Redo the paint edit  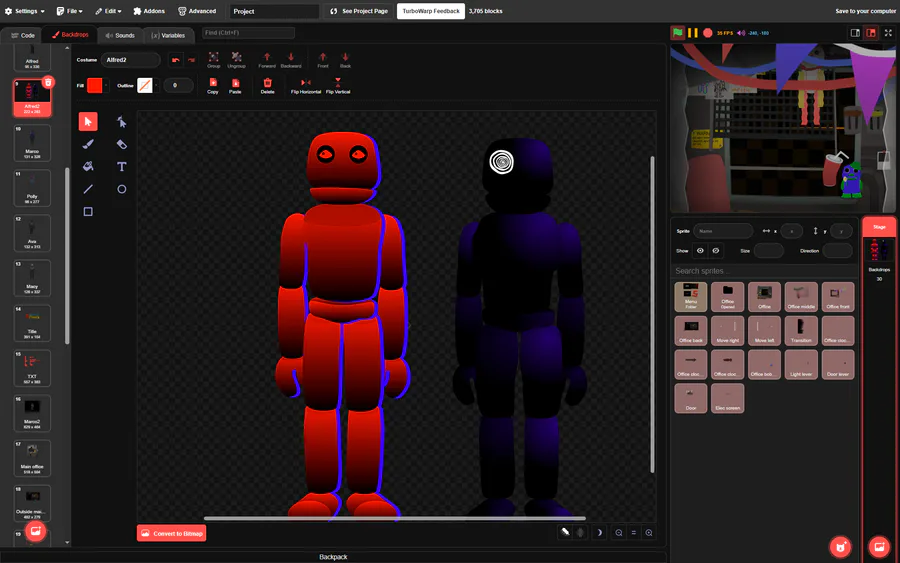coord(191,60)
